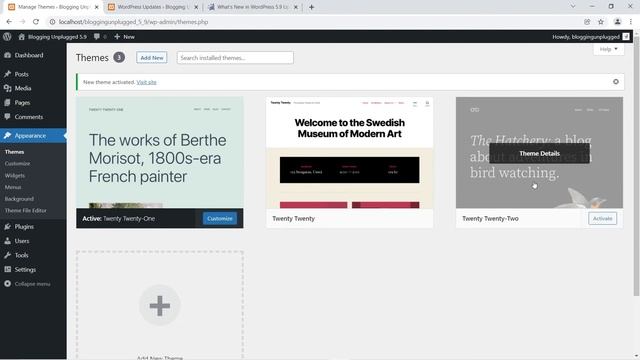Viewport: 640px width, 360px height.
Task: Open Media library in sidebar
Action: (22, 88)
